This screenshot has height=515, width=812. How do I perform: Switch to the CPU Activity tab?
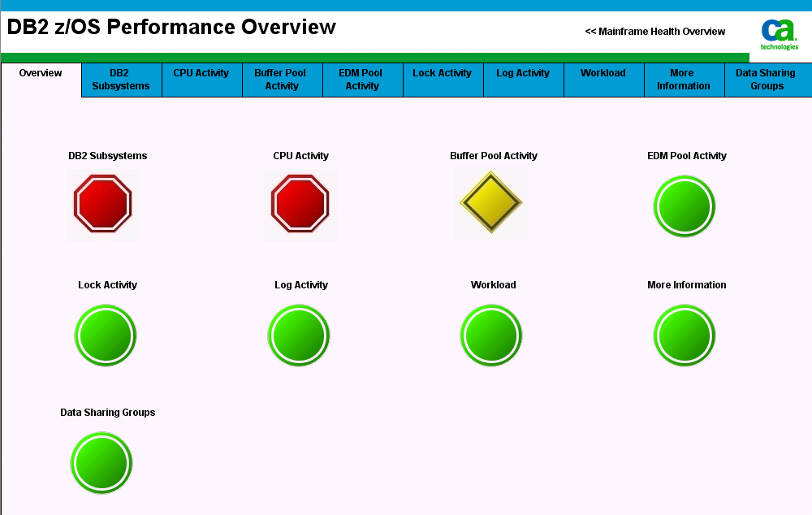[202, 80]
